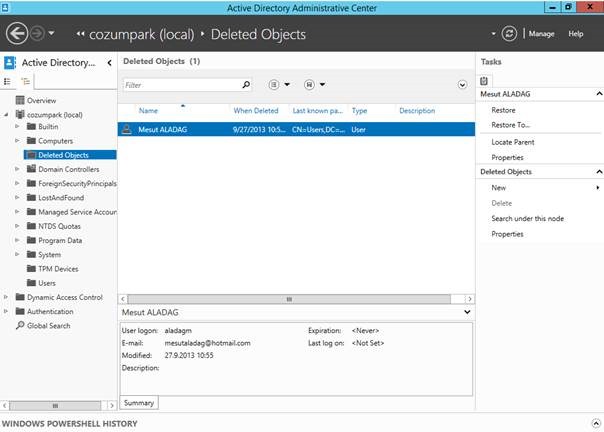The height and width of the screenshot is (432, 604).
Task: Collapse the Deleted Objects tasks section
Action: coord(599,171)
